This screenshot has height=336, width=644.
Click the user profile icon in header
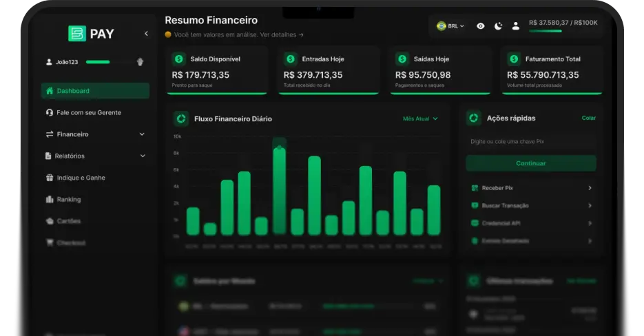516,26
